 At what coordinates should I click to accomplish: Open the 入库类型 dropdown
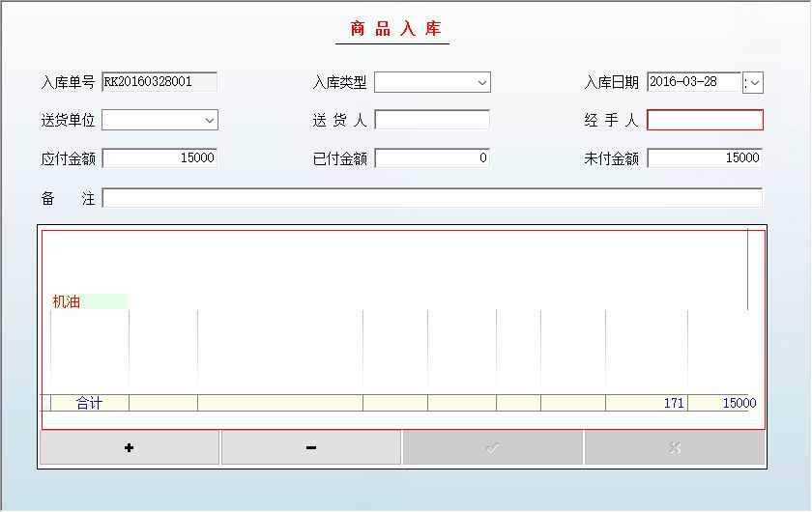481,83
